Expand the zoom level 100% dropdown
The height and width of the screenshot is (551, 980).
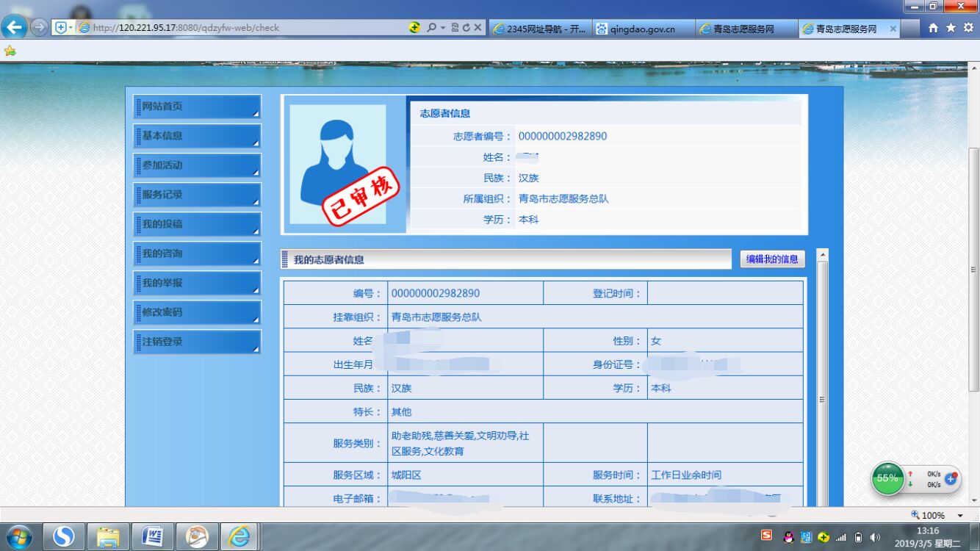(960, 516)
